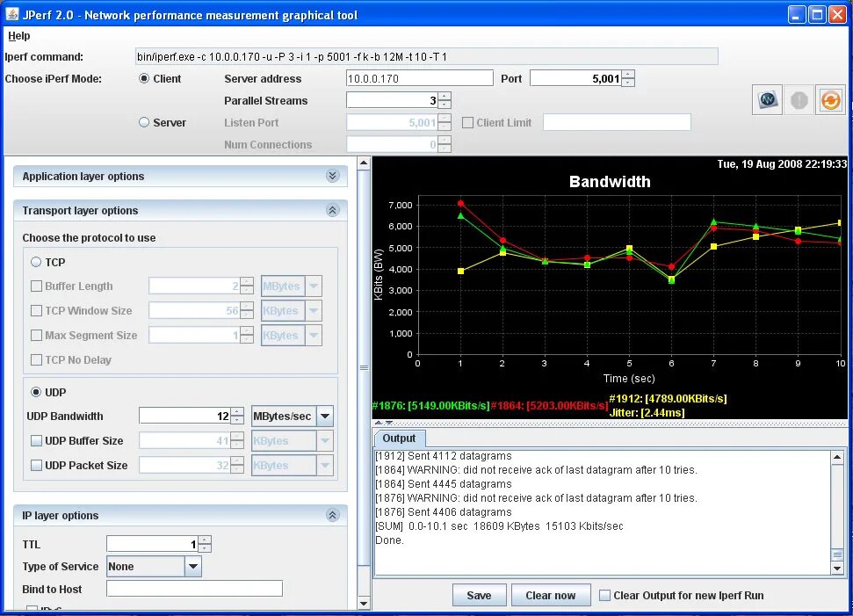Open UDP Bandwidth units dropdown
Image resolution: width=853 pixels, height=616 pixels.
click(325, 417)
